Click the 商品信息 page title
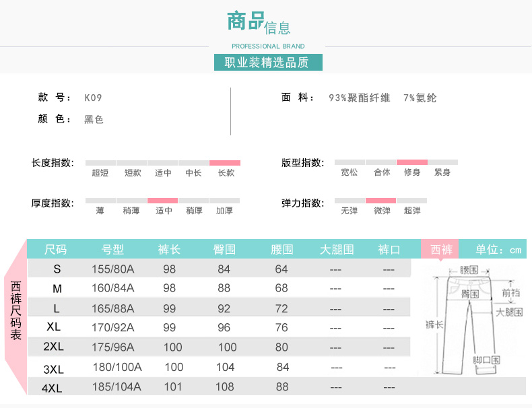This screenshot has width=532, height=408. coord(259,23)
